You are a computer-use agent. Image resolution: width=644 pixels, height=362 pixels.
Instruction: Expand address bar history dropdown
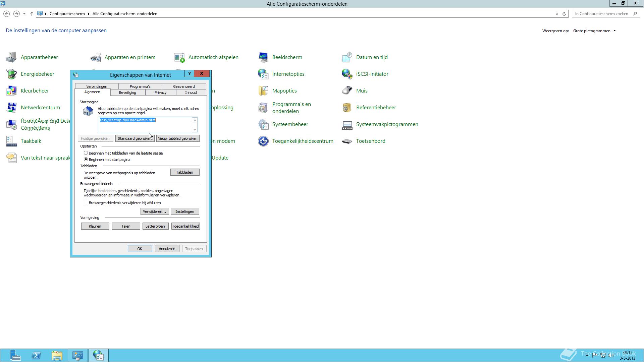click(557, 14)
